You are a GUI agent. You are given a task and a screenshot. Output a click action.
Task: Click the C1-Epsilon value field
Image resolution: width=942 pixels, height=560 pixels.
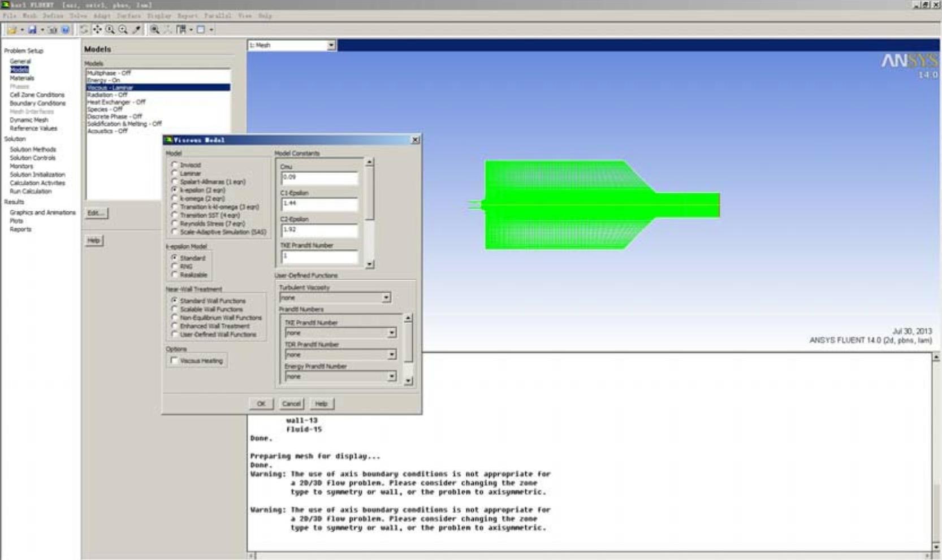pos(319,204)
